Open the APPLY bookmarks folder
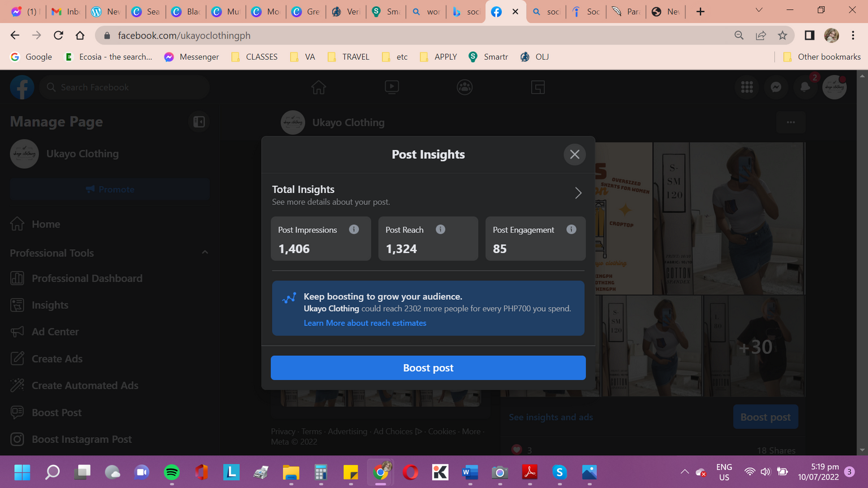 439,56
